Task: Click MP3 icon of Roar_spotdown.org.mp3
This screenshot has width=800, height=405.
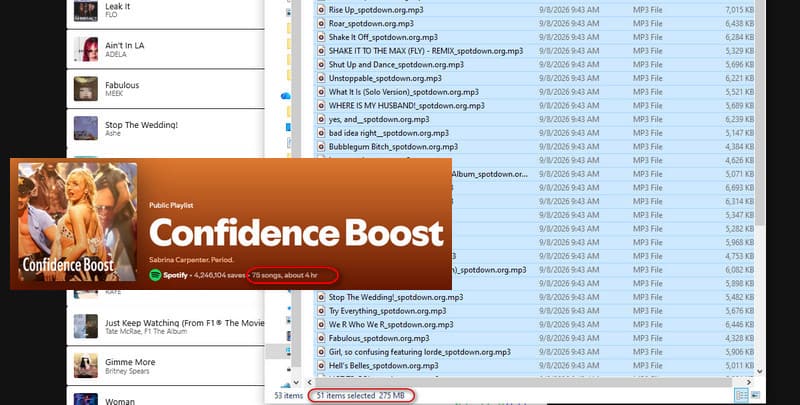Action: pos(321,23)
